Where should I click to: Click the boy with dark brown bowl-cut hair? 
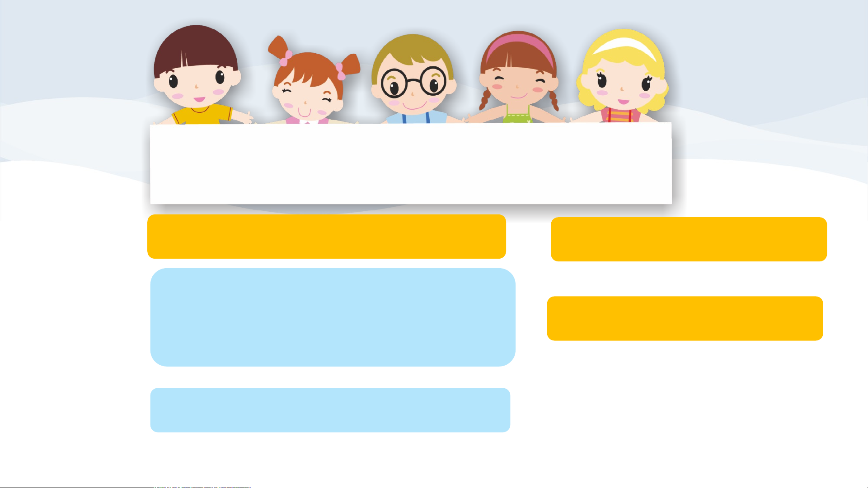point(198,74)
